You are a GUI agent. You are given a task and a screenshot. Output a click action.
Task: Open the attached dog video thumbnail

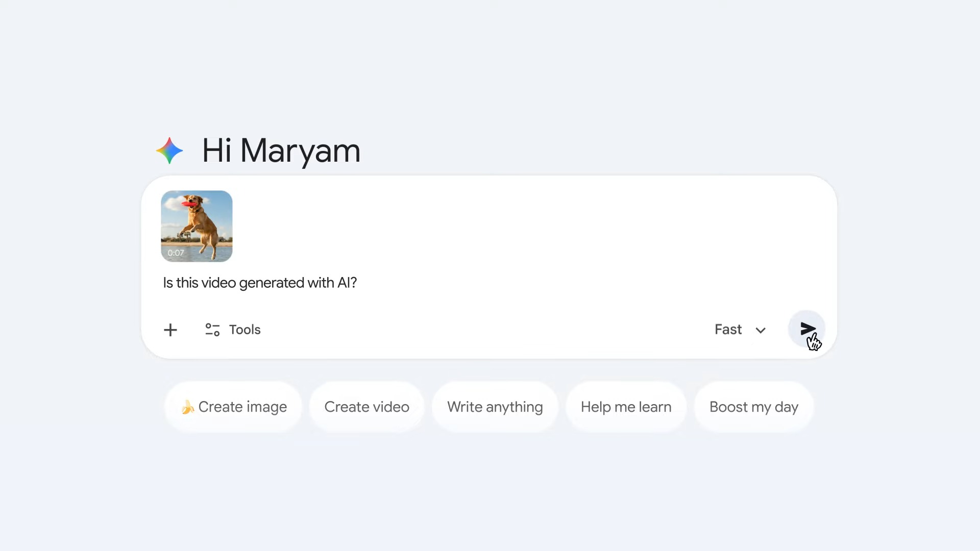[197, 226]
